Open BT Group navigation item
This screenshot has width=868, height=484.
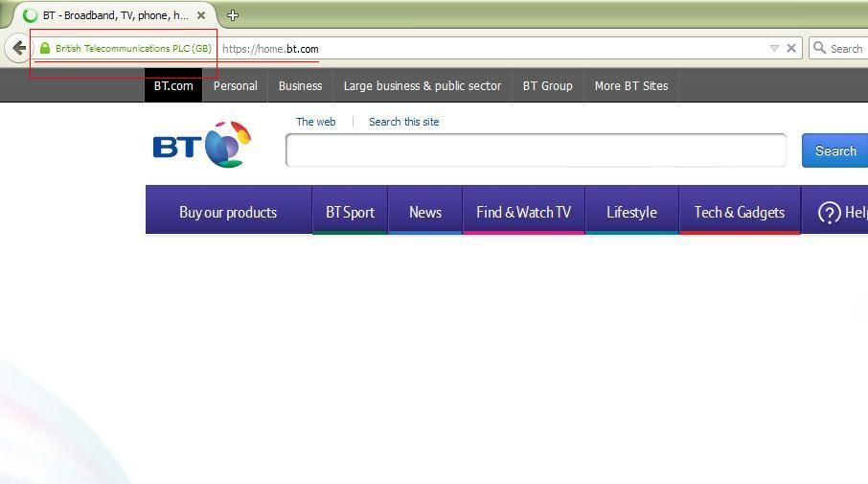[x=547, y=86]
